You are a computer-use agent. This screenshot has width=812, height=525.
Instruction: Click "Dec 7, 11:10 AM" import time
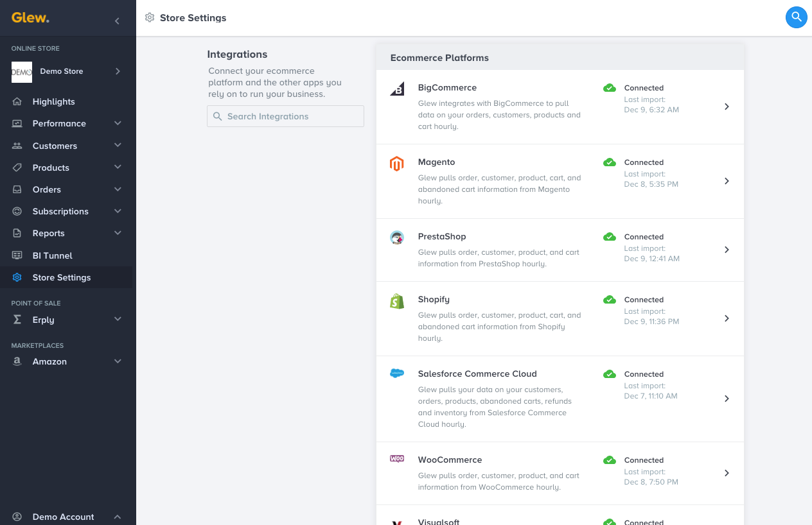point(651,396)
